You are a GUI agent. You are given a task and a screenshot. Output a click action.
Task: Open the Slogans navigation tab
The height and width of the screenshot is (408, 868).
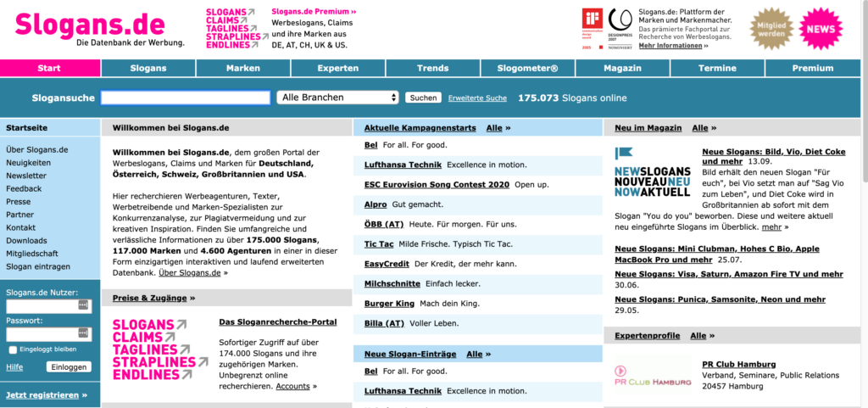point(148,68)
